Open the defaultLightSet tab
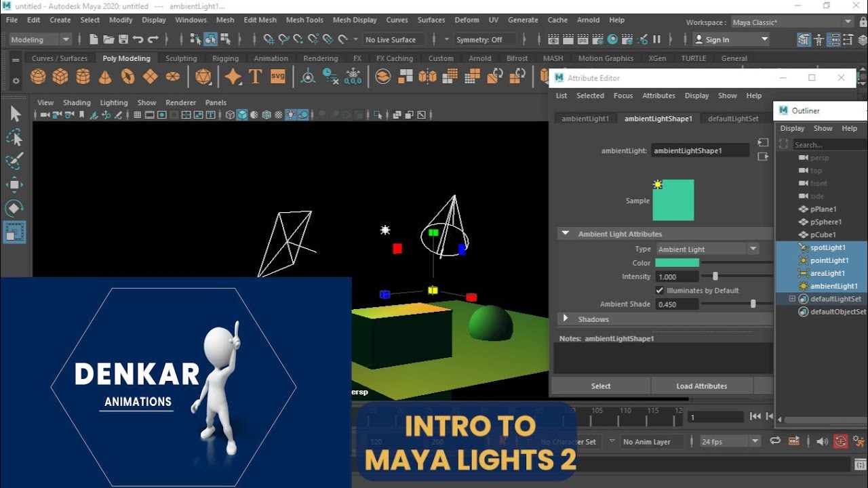868x488 pixels. pyautogui.click(x=733, y=119)
